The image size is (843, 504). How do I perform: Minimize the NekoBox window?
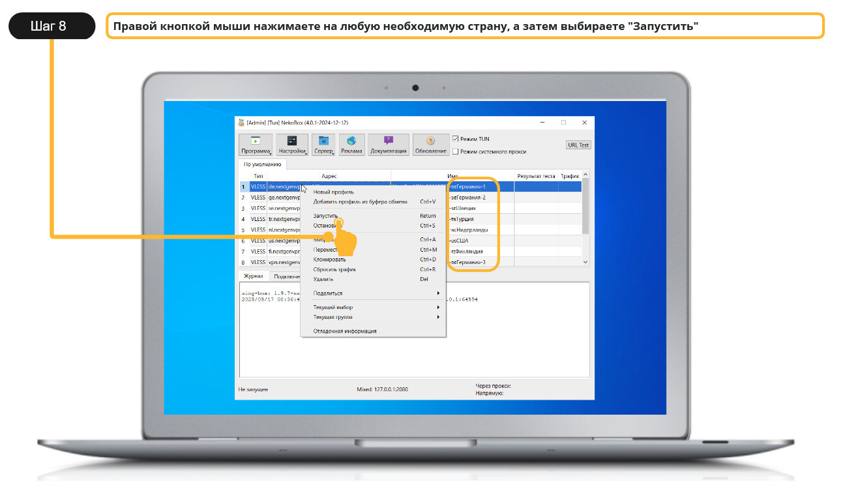(x=542, y=123)
